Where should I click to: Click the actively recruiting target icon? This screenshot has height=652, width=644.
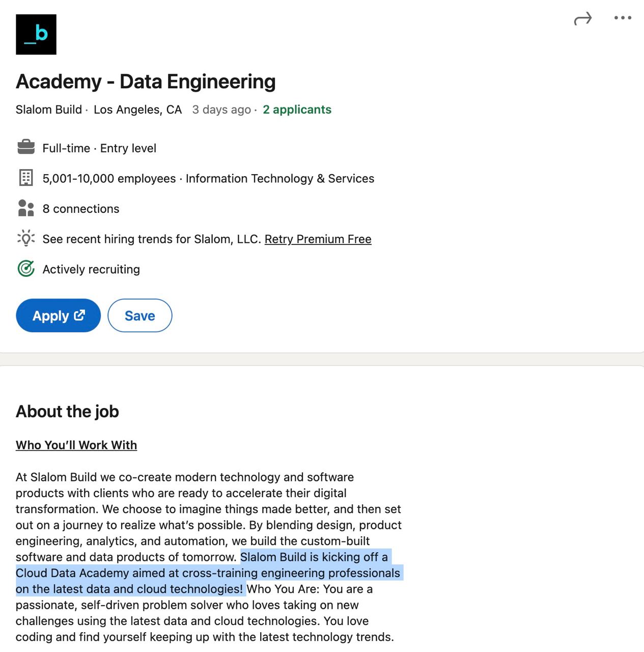pos(26,268)
